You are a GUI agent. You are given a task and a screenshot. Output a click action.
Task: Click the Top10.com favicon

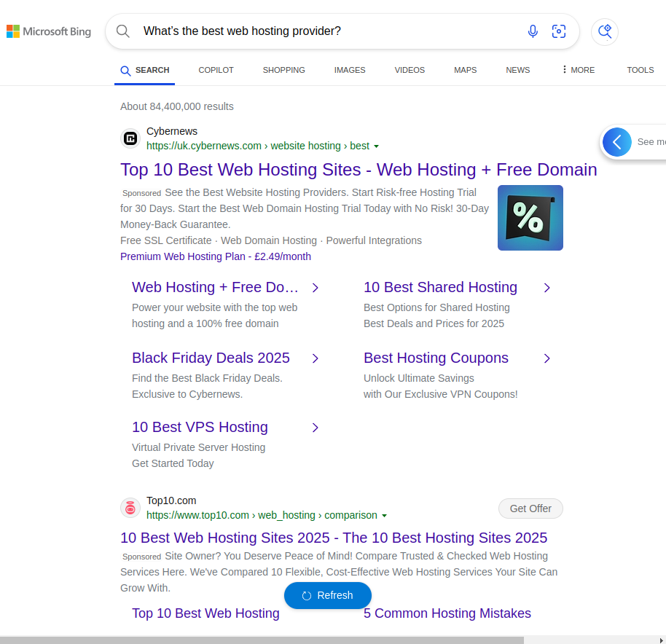[130, 508]
